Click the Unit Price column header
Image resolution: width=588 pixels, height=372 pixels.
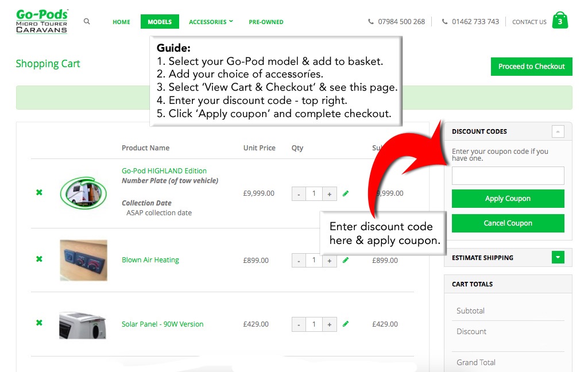pos(259,148)
